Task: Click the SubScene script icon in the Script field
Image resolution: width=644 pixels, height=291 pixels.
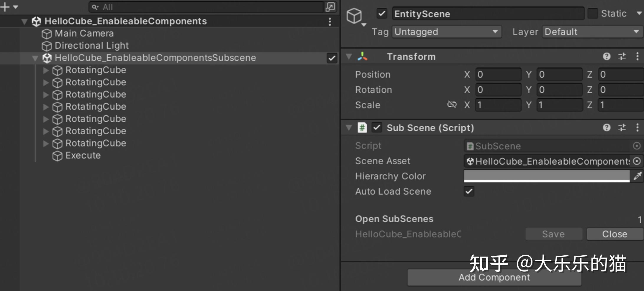Action: [470, 146]
